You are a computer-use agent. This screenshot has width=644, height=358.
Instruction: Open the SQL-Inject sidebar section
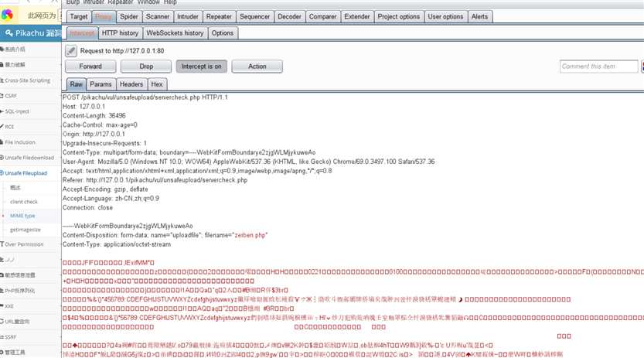coord(17,111)
